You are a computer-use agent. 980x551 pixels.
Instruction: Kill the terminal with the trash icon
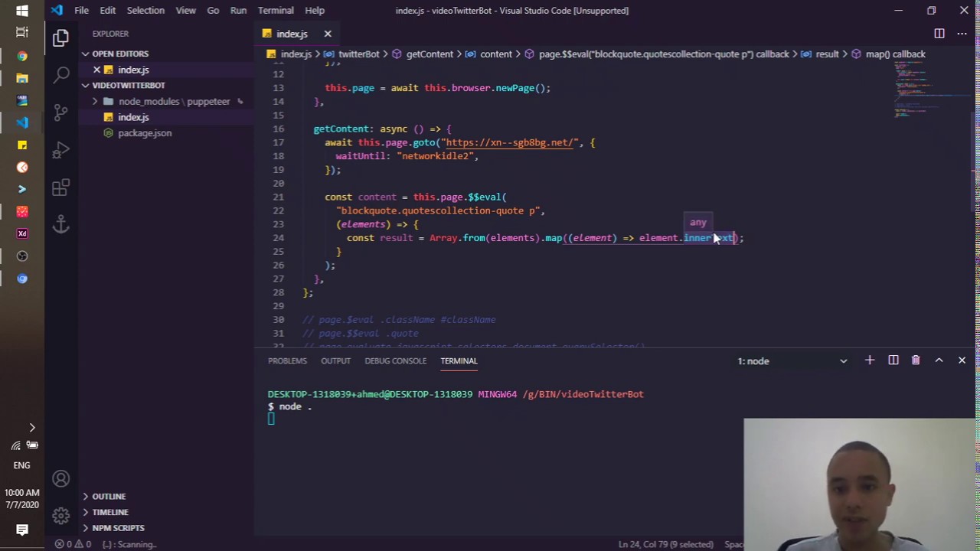click(916, 360)
